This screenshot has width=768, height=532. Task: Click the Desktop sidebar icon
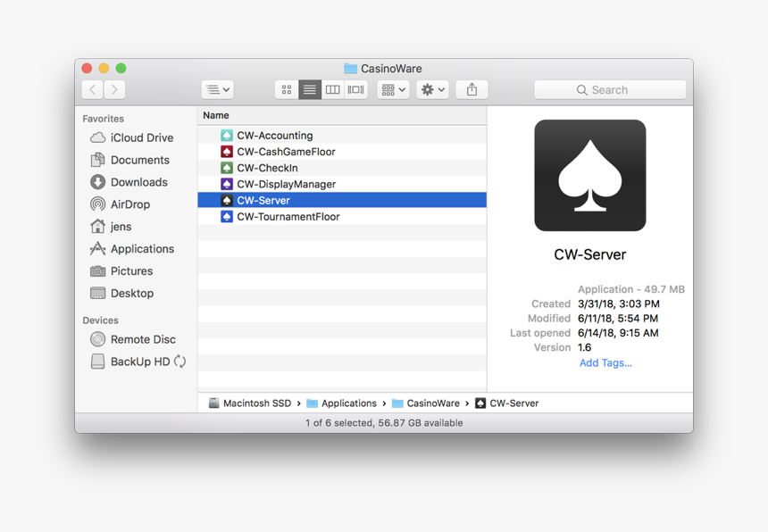tap(98, 293)
